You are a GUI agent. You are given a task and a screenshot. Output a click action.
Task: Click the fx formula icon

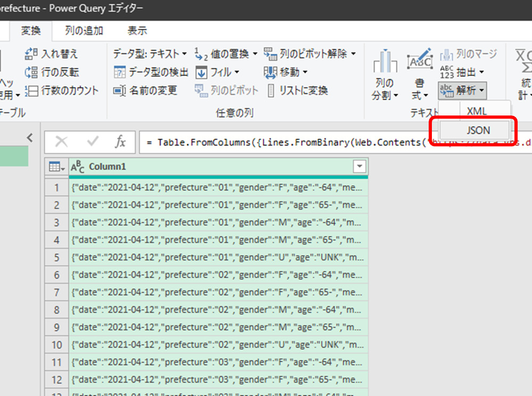120,142
